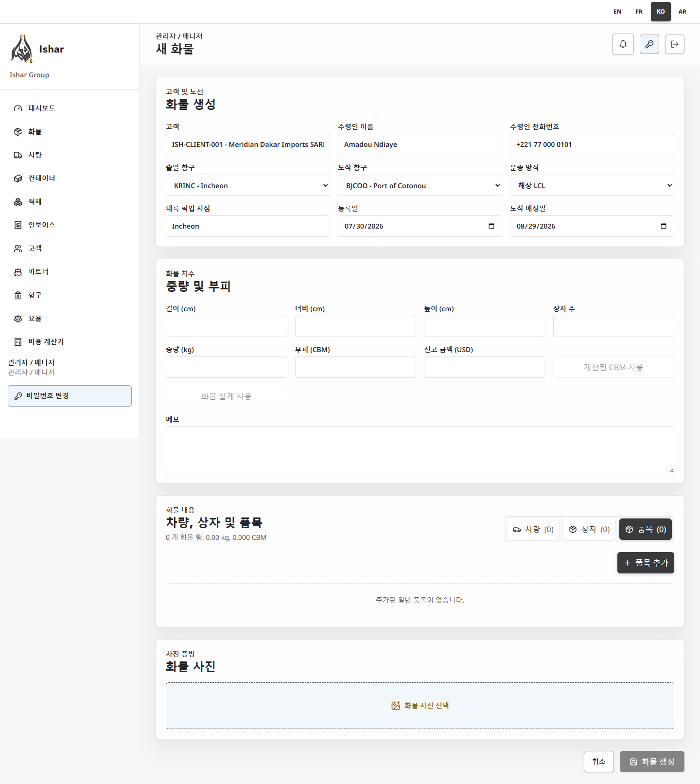This screenshot has height=784, width=700.
Task: Open calendar picker for 등록일 date
Action: 491,226
